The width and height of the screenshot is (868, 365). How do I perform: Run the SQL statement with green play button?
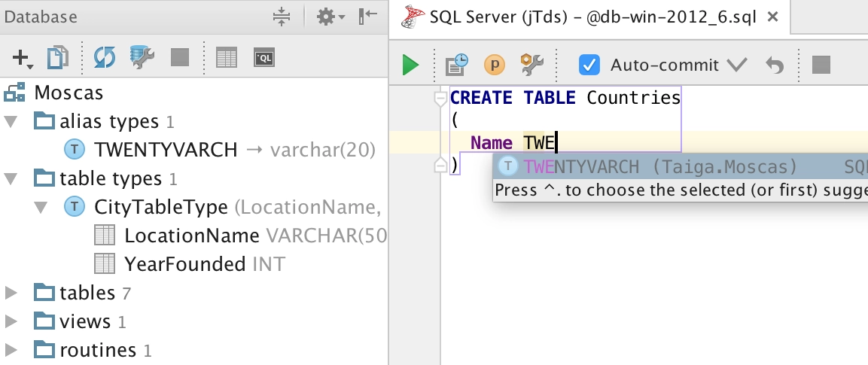pos(410,65)
